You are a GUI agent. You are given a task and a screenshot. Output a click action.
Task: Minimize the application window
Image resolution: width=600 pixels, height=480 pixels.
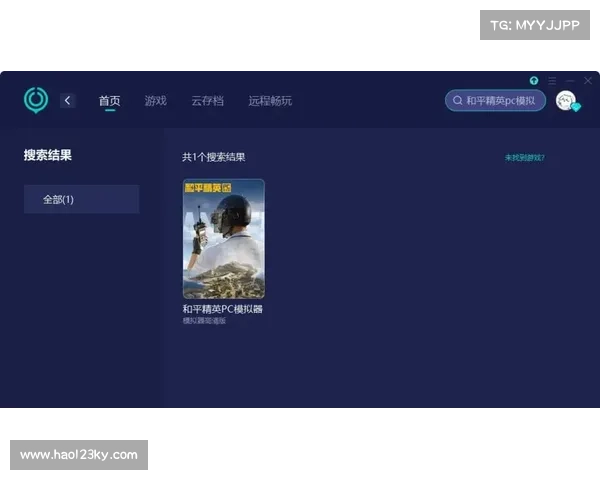[570, 80]
